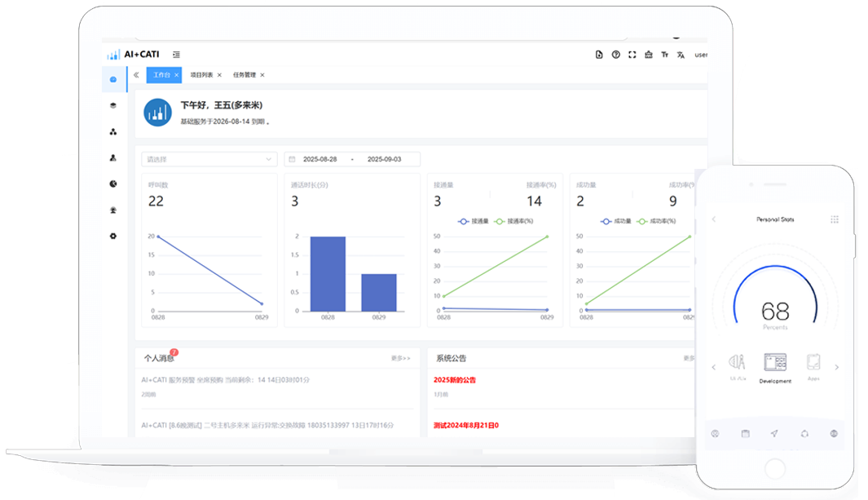
Task: Open the settings gear in left sidebar
Action: pos(113,236)
